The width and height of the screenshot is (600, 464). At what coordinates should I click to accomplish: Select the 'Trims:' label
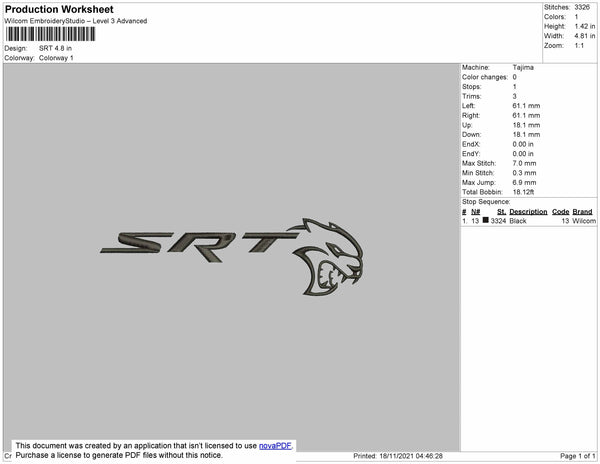pyautogui.click(x=471, y=96)
